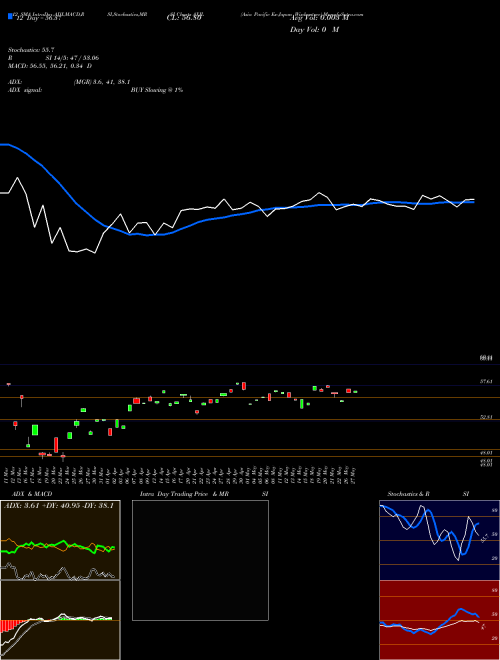Select the 'CL: 56.50' closing price text

tap(184, 18)
